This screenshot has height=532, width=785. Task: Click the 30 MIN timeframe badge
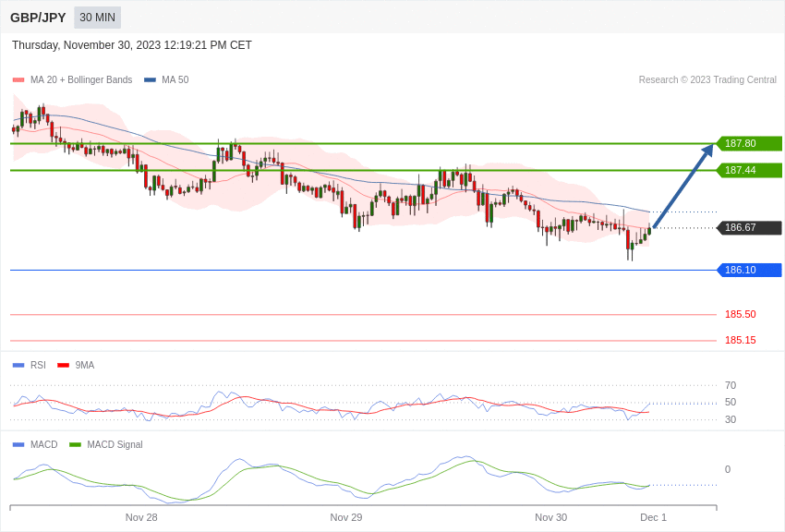97,18
